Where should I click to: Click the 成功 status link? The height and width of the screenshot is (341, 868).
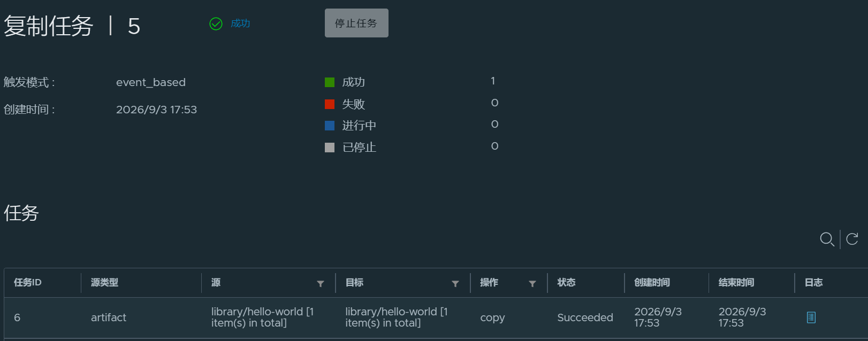tap(240, 24)
